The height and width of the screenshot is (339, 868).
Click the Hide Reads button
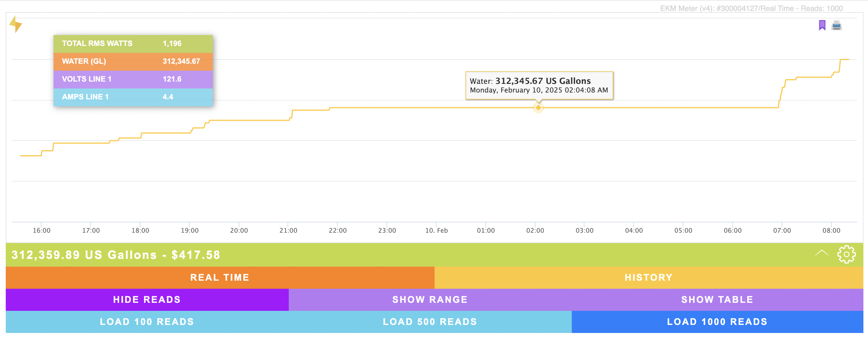pos(147,300)
